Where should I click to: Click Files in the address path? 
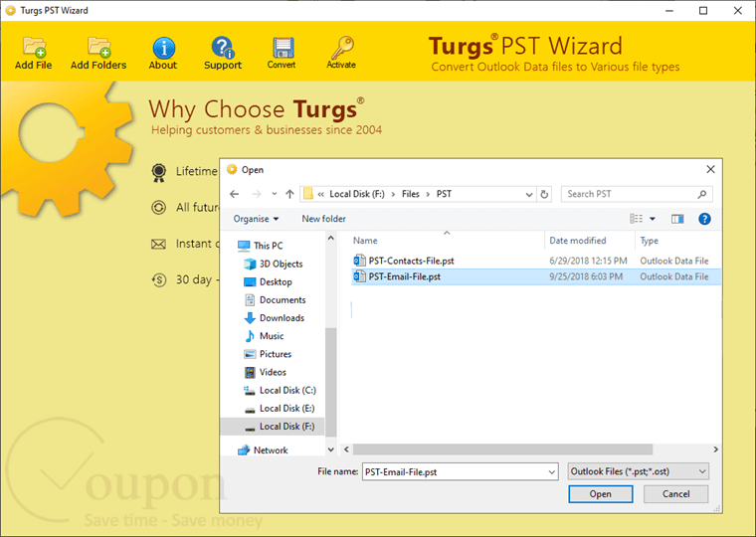point(410,194)
